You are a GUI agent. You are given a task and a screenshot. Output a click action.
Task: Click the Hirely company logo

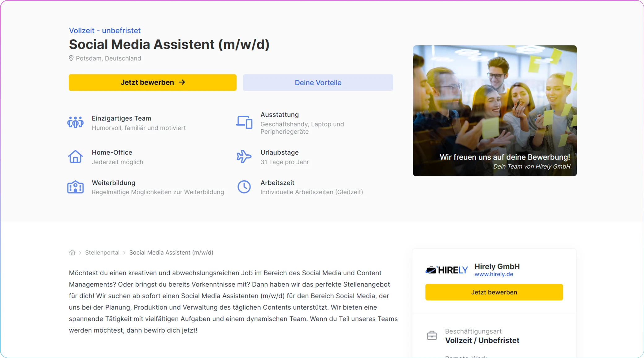pos(446,269)
